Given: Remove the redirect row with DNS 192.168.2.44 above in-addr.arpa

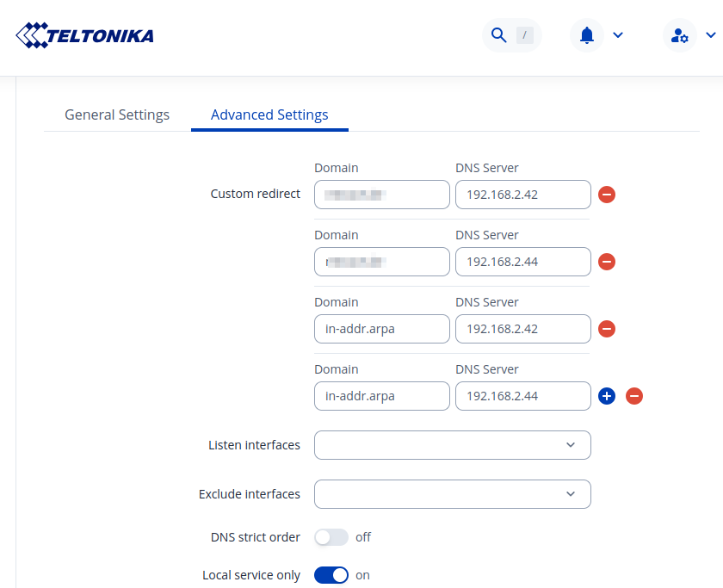Looking at the screenshot, I should coord(607,262).
